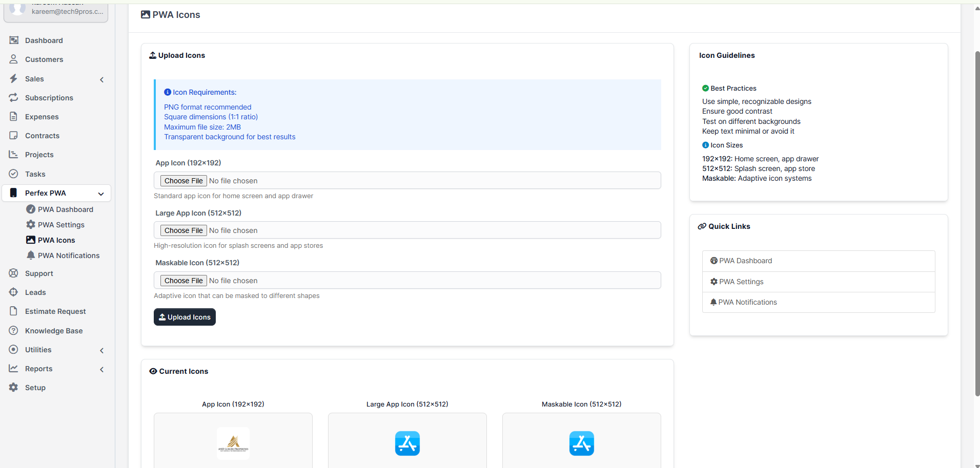
Task: Expand the Utilities submenu chevron
Action: tap(102, 350)
